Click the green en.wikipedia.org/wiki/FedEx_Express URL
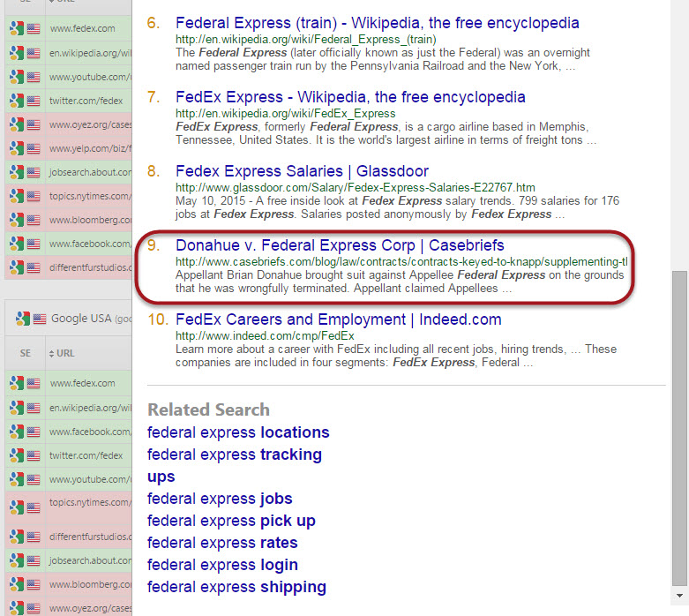Image resolution: width=689 pixels, height=616 pixels. [285, 114]
